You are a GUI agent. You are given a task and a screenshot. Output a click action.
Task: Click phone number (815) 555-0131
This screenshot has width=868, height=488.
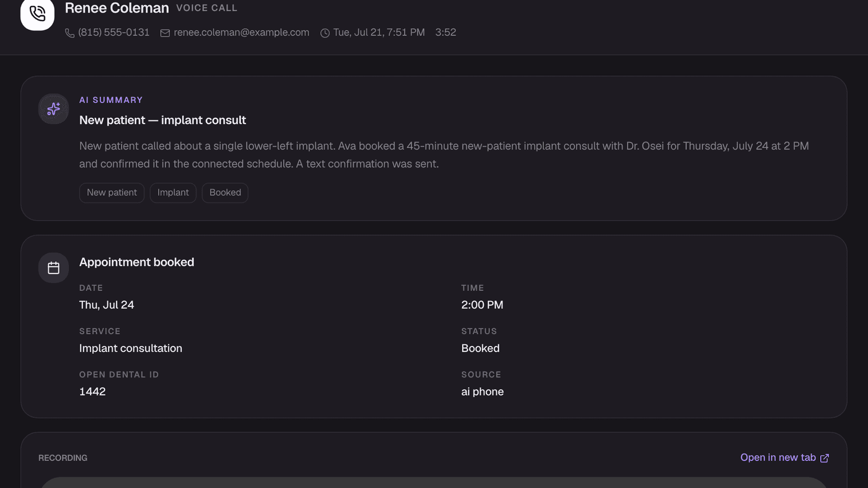coord(114,33)
